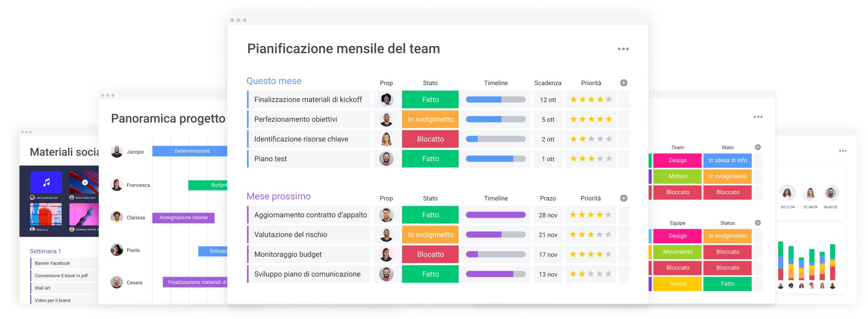Select the Budget bar in Francesca's row
The width and height of the screenshot is (868, 319).
(208, 185)
